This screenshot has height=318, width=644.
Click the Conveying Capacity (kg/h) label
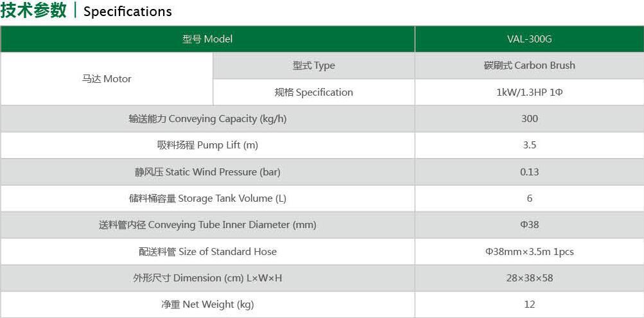click(x=207, y=119)
